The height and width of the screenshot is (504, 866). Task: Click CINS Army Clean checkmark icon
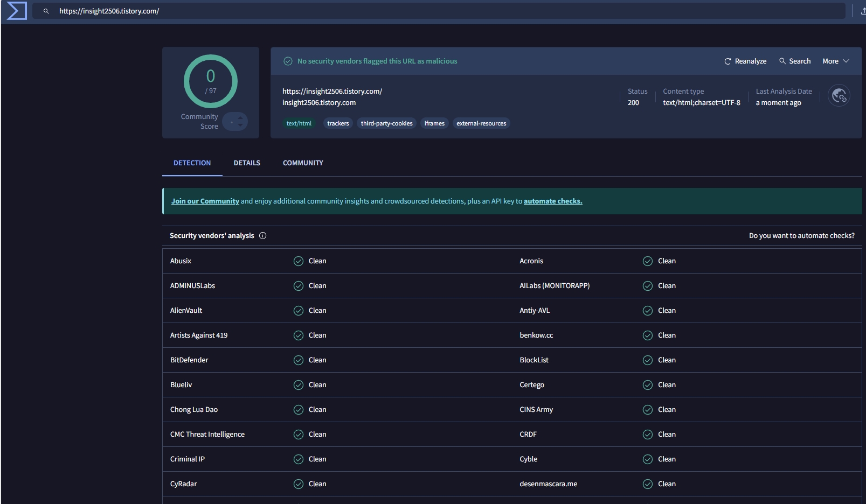click(648, 410)
